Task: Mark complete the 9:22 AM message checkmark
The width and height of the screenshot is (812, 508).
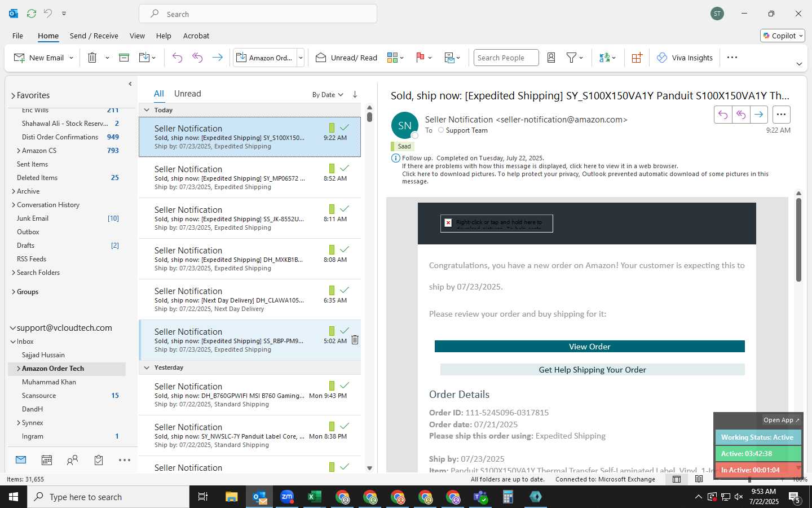Action: click(x=345, y=128)
